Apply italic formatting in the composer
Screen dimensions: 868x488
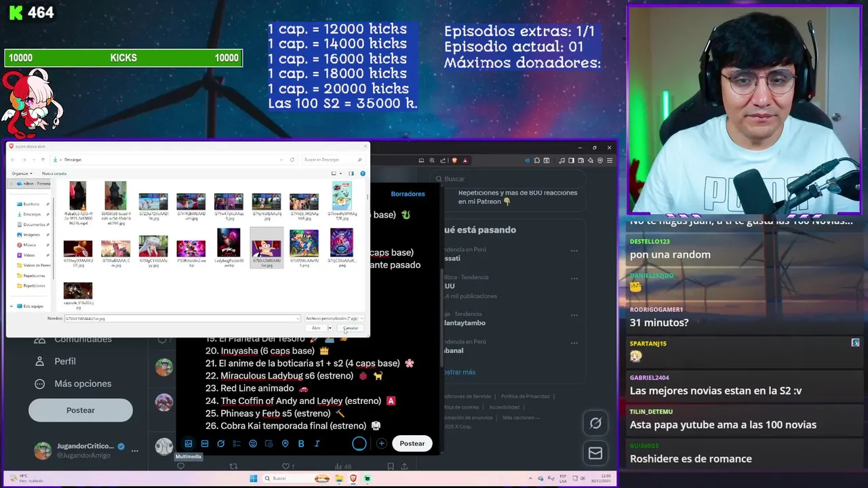point(317,444)
